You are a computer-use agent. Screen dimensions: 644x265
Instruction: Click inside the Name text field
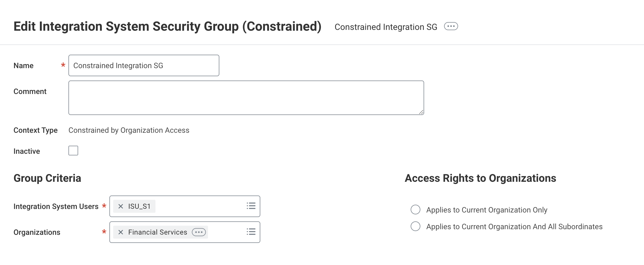click(x=144, y=65)
